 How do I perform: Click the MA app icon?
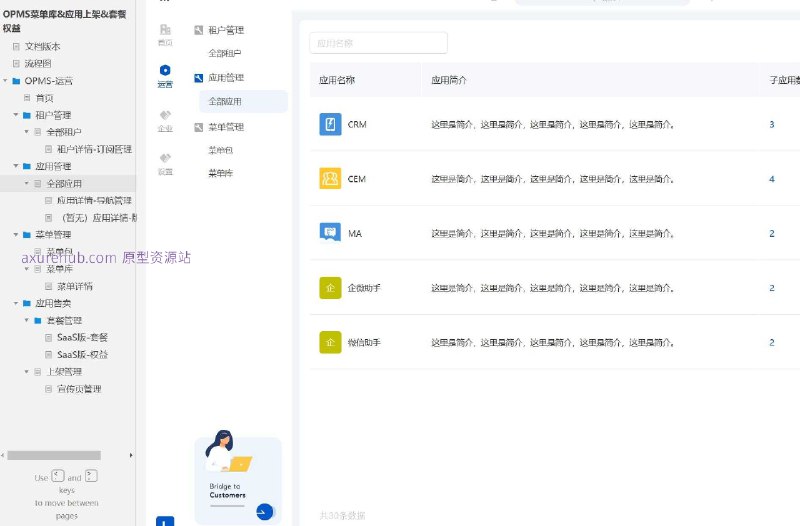tap(330, 233)
